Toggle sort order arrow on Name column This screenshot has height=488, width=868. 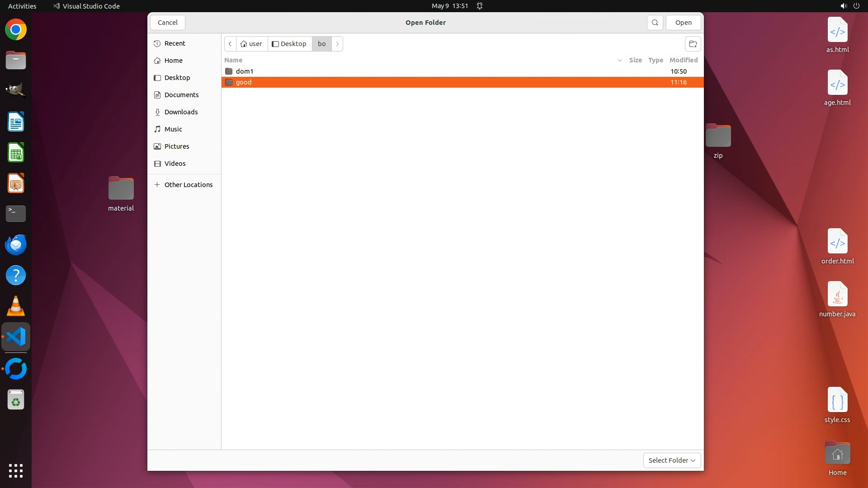click(x=619, y=60)
